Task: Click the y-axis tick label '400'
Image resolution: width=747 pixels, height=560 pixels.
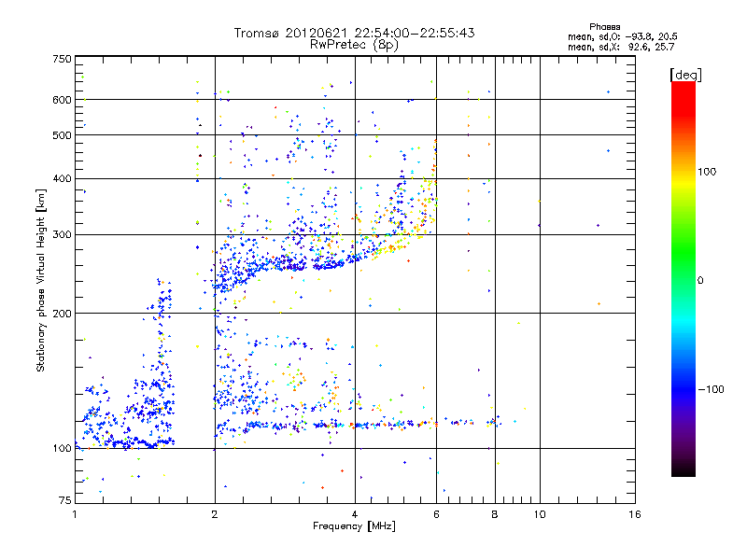Action: (x=62, y=178)
